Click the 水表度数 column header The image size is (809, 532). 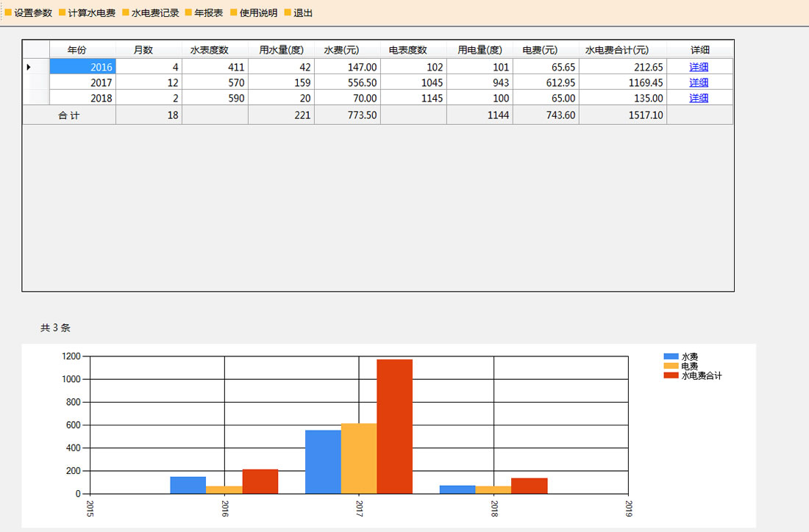click(x=215, y=50)
